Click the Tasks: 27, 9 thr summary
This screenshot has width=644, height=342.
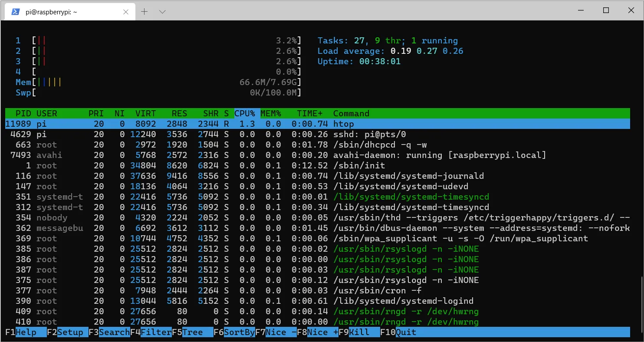click(388, 40)
